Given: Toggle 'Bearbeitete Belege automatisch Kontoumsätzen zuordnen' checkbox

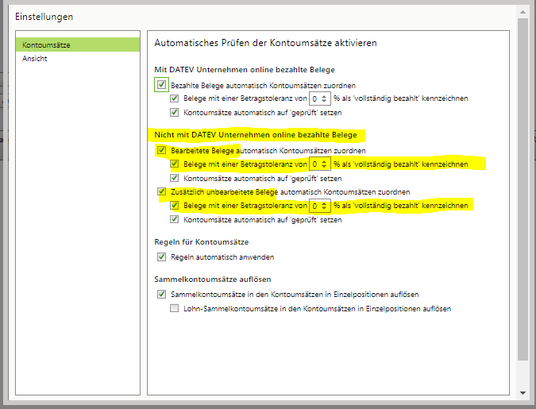Looking at the screenshot, I should coord(161,150).
